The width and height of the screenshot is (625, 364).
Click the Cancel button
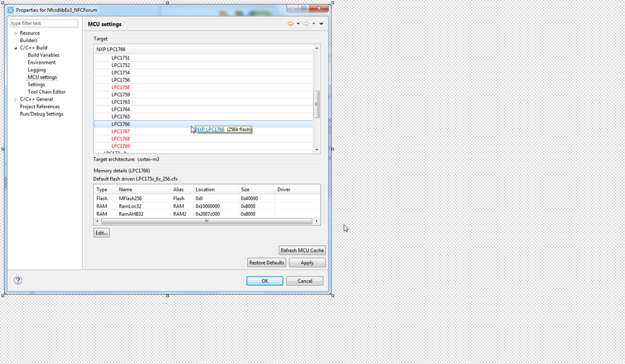tap(305, 281)
